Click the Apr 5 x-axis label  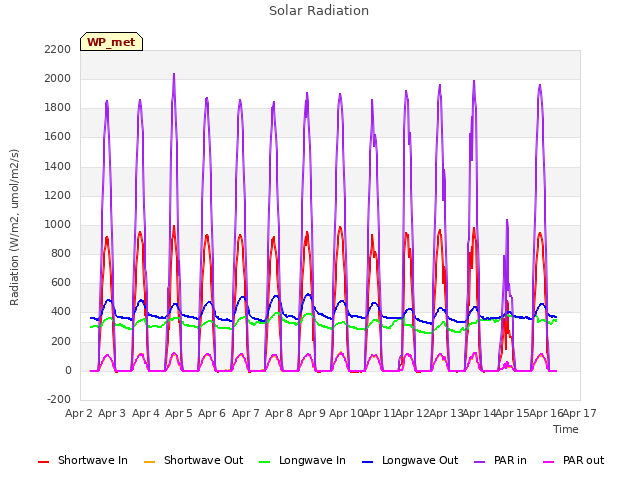(179, 413)
